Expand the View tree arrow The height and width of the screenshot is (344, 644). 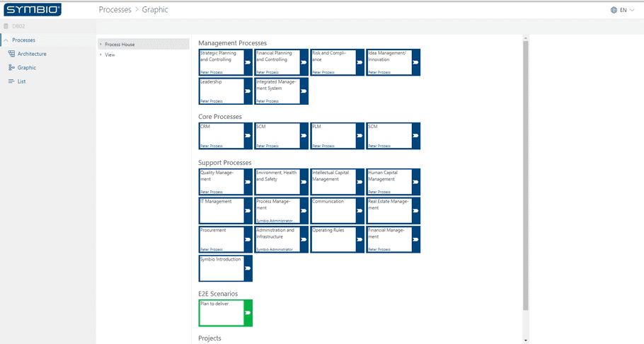click(100, 55)
